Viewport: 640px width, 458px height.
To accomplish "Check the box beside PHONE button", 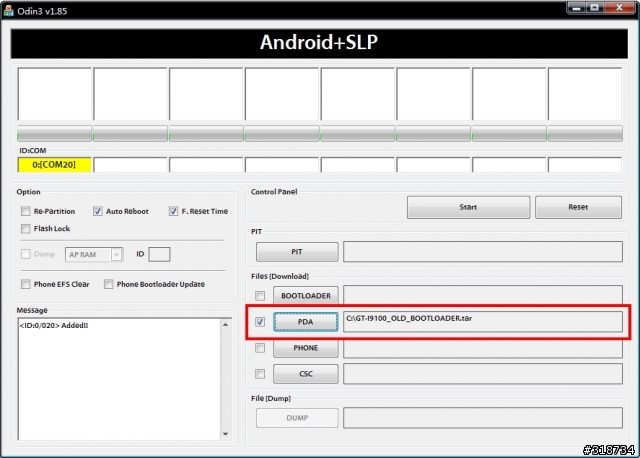I will click(260, 348).
